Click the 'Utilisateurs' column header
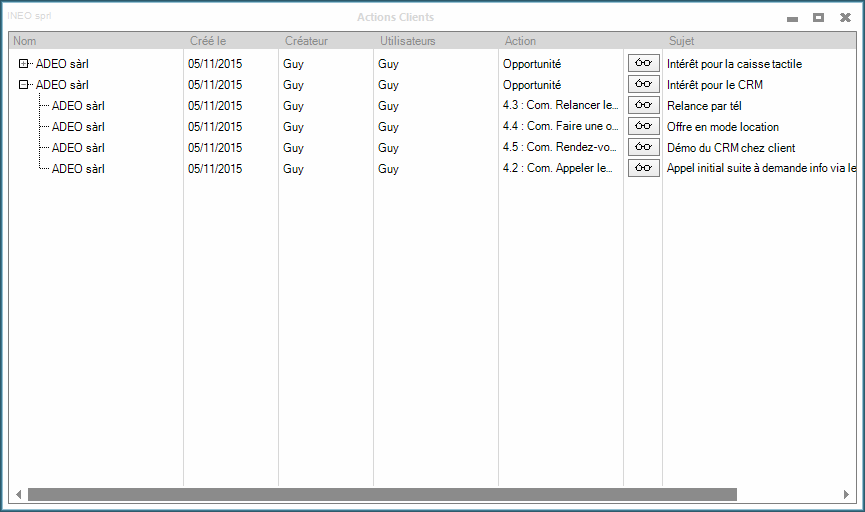Viewport: 865px width, 512px height. 408,41
